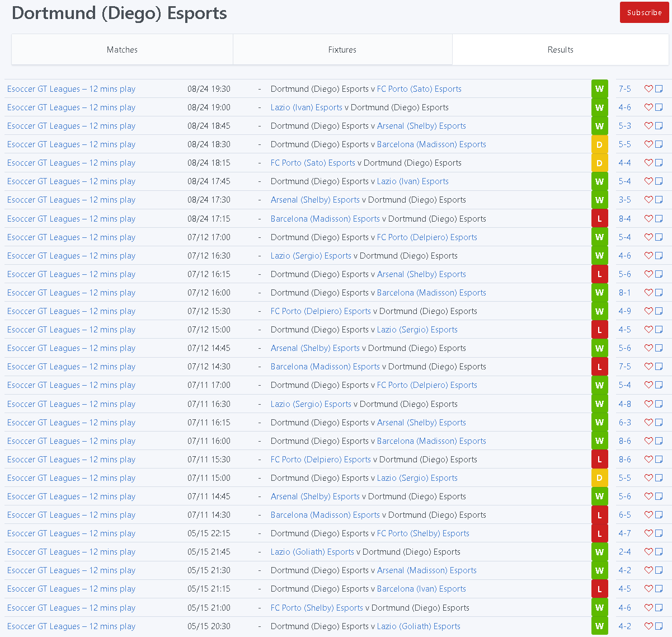672x637 pixels.
Task: Click FC Porto (Delpiero) Esports in 07/12 17:00 row
Action: pyautogui.click(x=427, y=237)
